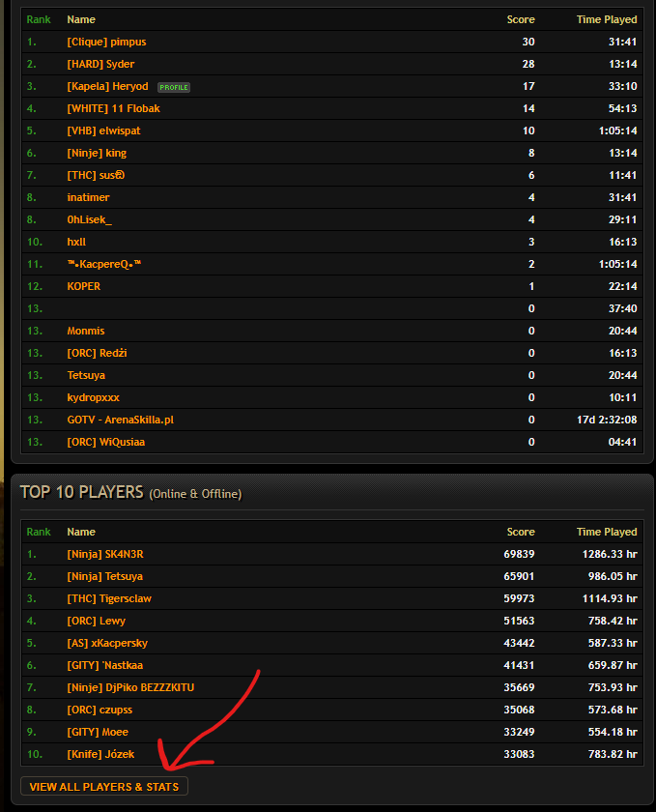656x812 pixels.
Task: Click Time Played header in online players table
Action: click(607, 19)
